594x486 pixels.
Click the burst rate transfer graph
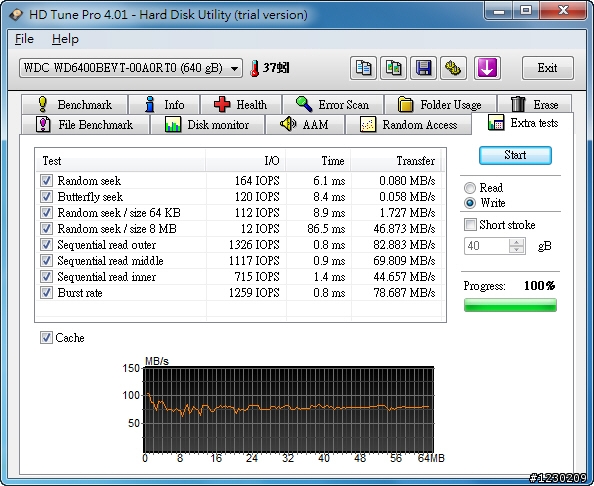click(288, 409)
